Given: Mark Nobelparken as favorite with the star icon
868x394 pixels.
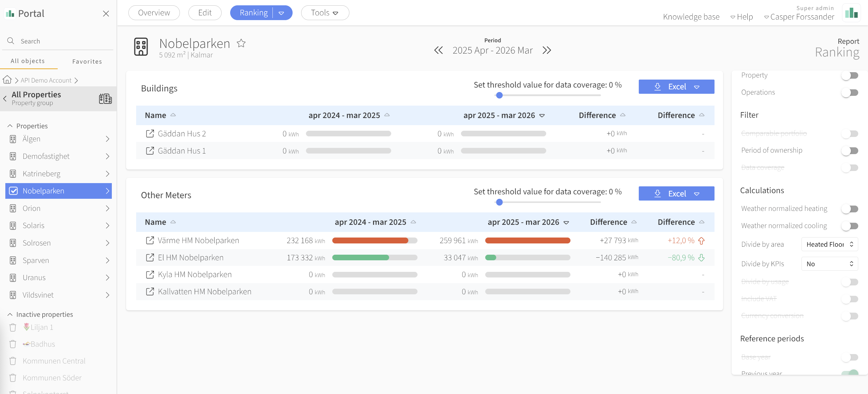Looking at the screenshot, I should coord(241,43).
